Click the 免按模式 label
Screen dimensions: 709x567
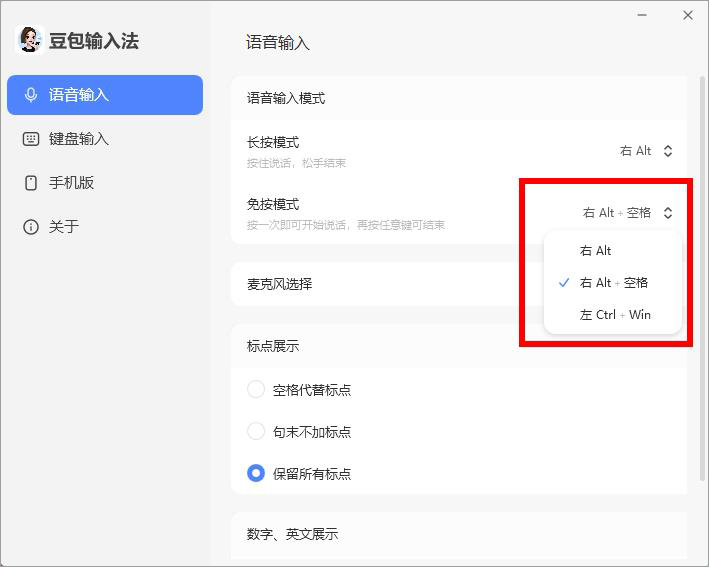click(273, 204)
